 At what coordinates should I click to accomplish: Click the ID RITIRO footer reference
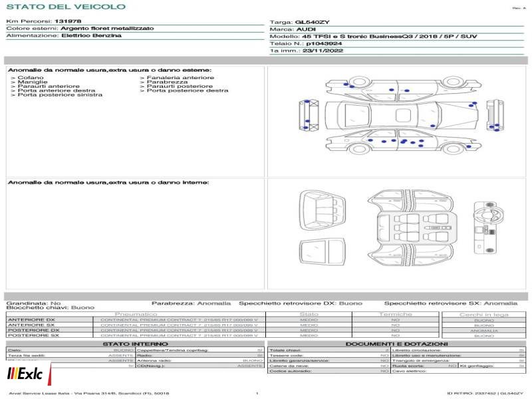[485, 393]
